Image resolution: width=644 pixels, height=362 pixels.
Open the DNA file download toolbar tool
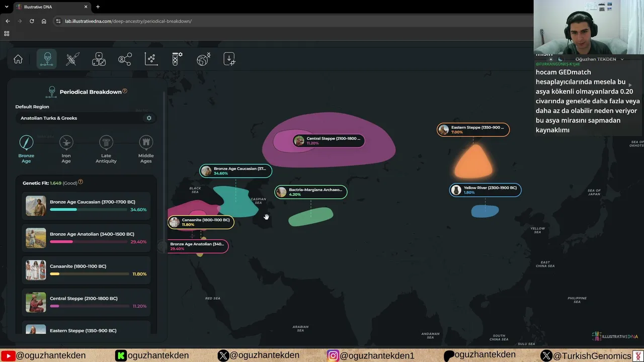229,59
